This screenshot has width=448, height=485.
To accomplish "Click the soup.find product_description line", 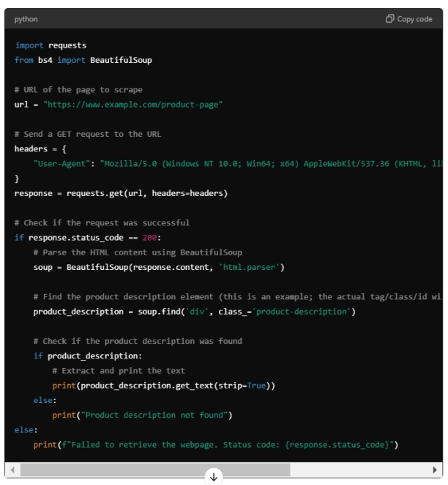I will 194,312.
